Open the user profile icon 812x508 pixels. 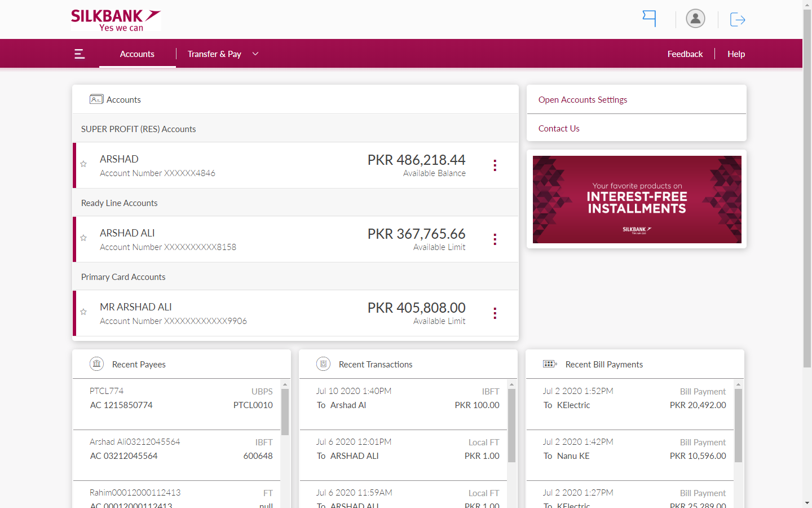click(x=695, y=19)
